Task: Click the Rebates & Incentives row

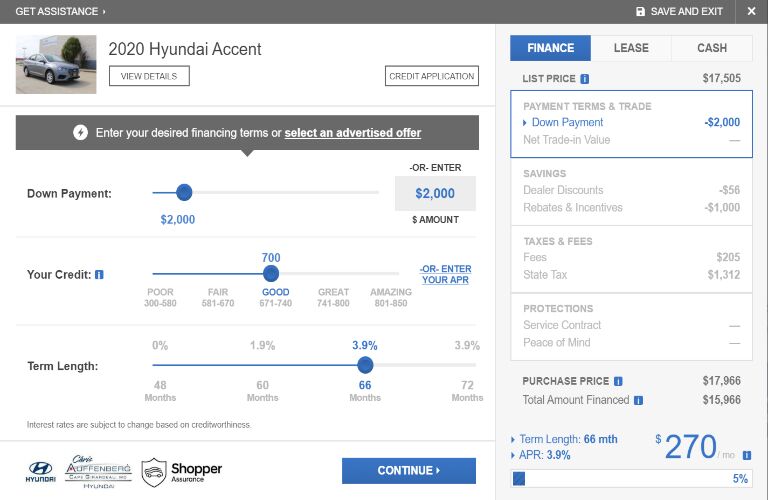Action: [x=631, y=208]
